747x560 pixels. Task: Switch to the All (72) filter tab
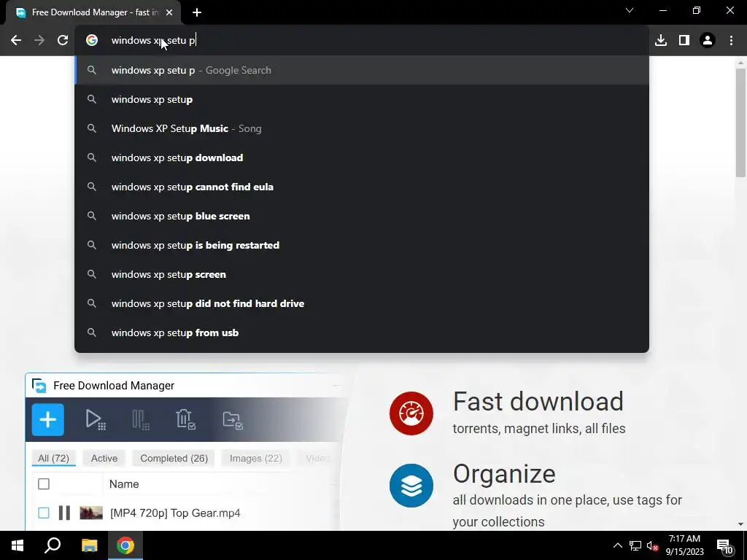(53, 458)
